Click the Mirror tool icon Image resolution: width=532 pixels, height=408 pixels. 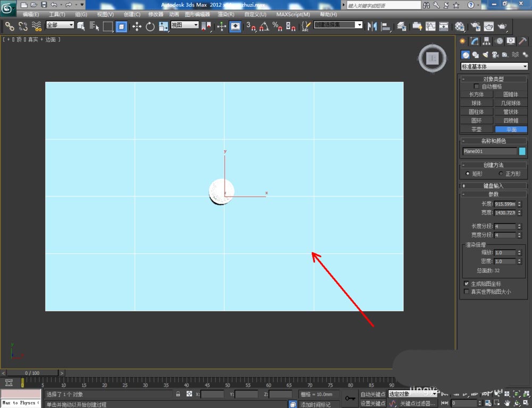point(372,26)
